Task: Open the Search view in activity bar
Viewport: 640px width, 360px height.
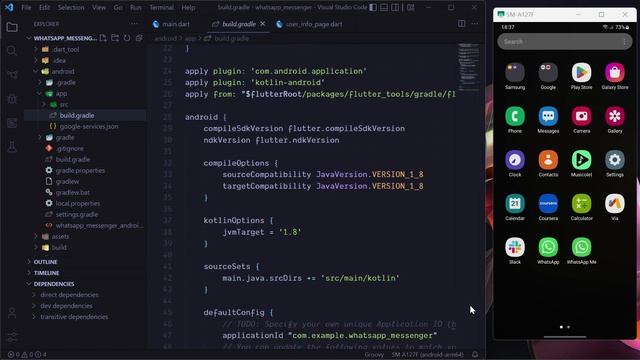Action: [x=12, y=51]
